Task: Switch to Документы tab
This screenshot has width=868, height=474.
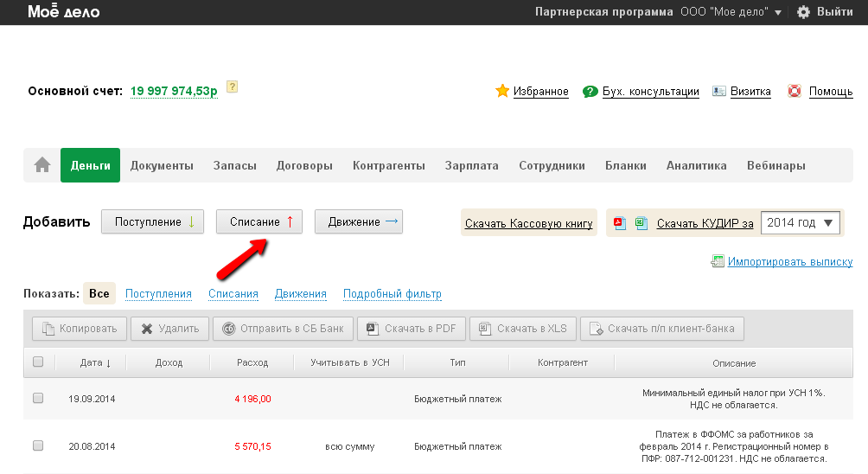Action: click(162, 165)
